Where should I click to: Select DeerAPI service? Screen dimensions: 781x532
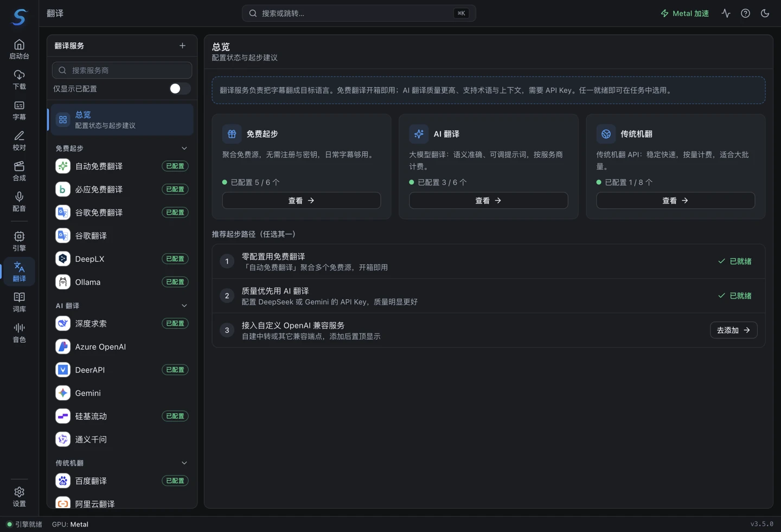point(122,370)
